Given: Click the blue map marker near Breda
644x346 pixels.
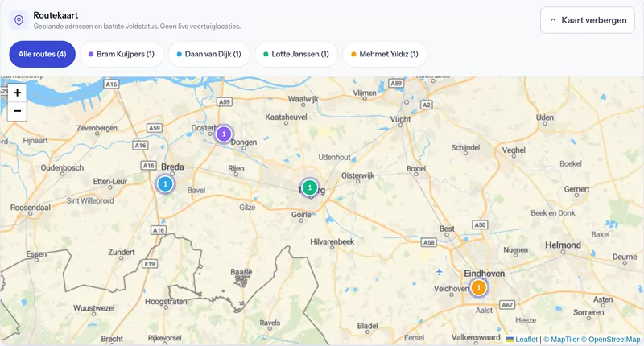Looking at the screenshot, I should coord(166,184).
